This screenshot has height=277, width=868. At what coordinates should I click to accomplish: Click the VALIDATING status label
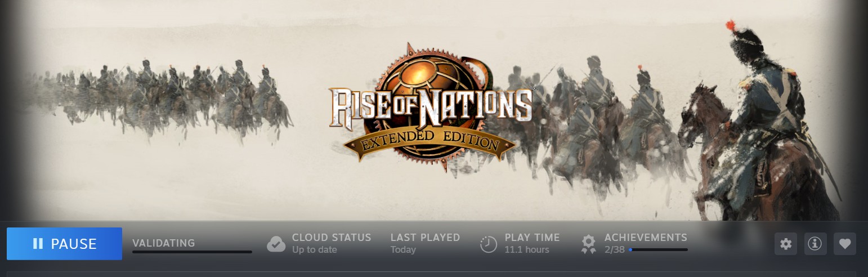[x=163, y=243]
